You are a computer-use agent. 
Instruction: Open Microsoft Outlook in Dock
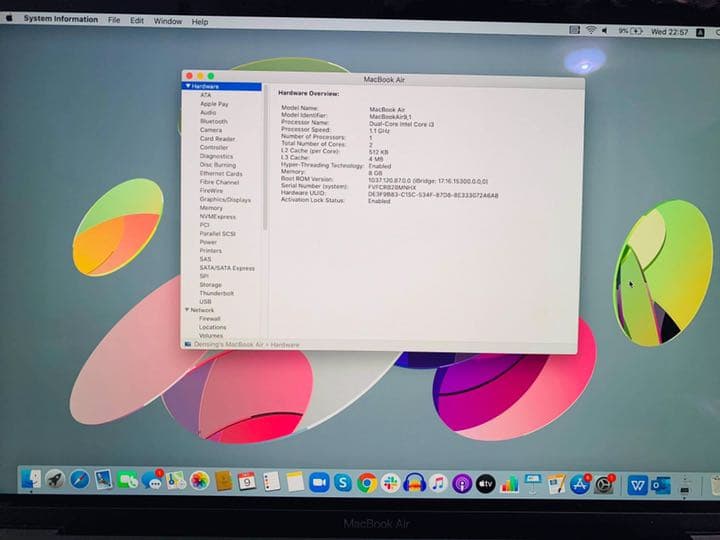[x=661, y=486]
